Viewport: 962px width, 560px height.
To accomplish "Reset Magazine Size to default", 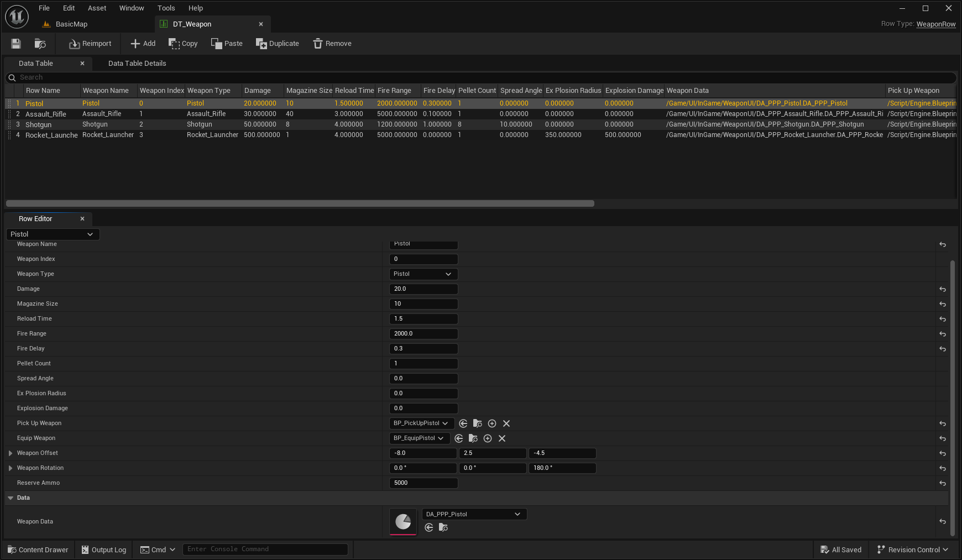I will [943, 304].
